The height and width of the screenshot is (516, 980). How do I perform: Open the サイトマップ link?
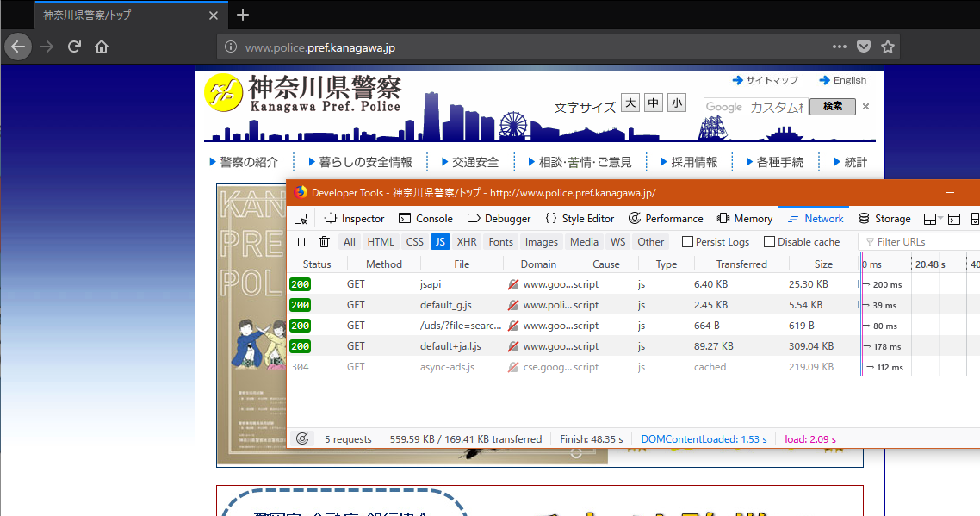[x=765, y=80]
